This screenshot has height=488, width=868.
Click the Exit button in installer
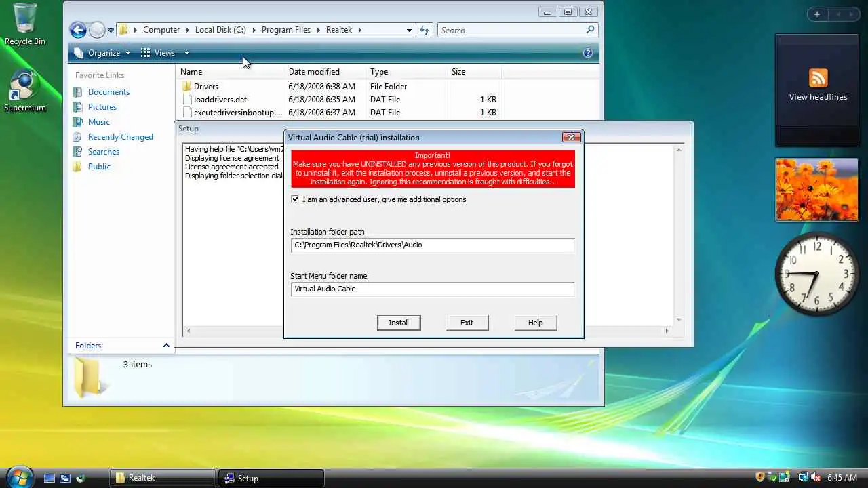467,323
